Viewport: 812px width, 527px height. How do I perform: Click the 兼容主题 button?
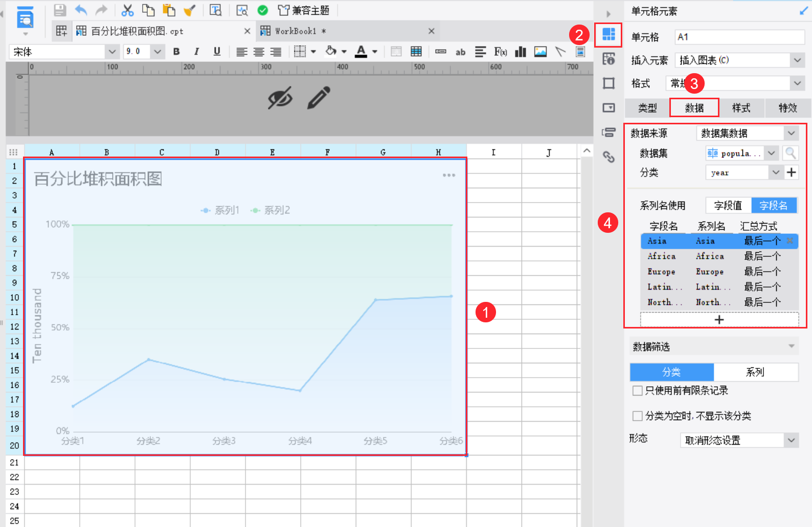pos(304,10)
